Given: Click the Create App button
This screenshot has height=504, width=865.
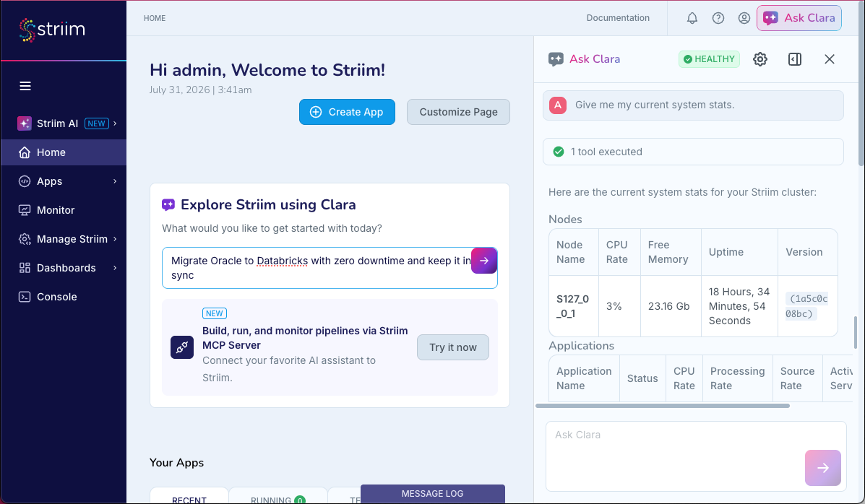Looking at the screenshot, I should point(347,112).
